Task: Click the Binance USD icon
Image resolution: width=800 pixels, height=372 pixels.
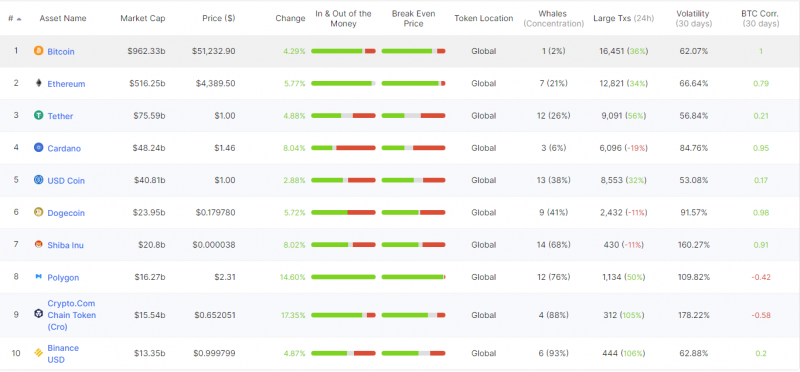Action: coord(38,353)
